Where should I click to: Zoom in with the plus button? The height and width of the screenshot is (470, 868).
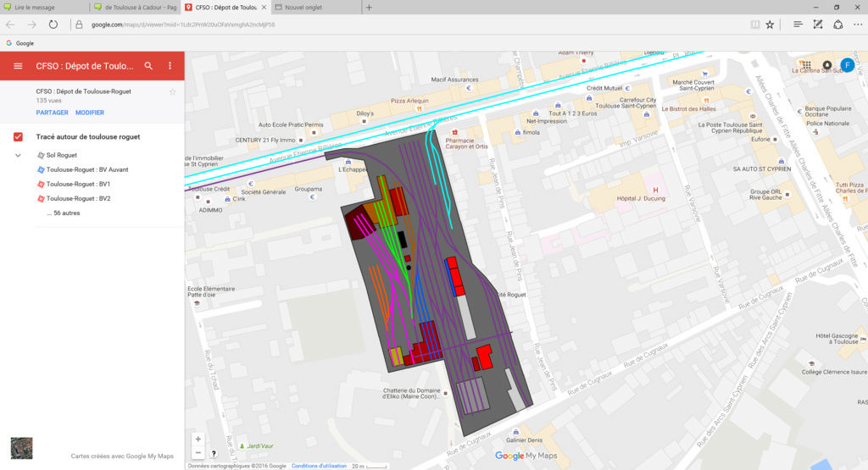[x=198, y=439]
